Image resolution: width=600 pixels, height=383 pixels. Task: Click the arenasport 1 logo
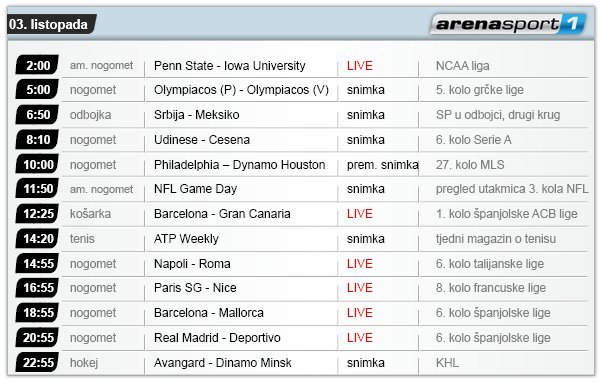pos(508,24)
